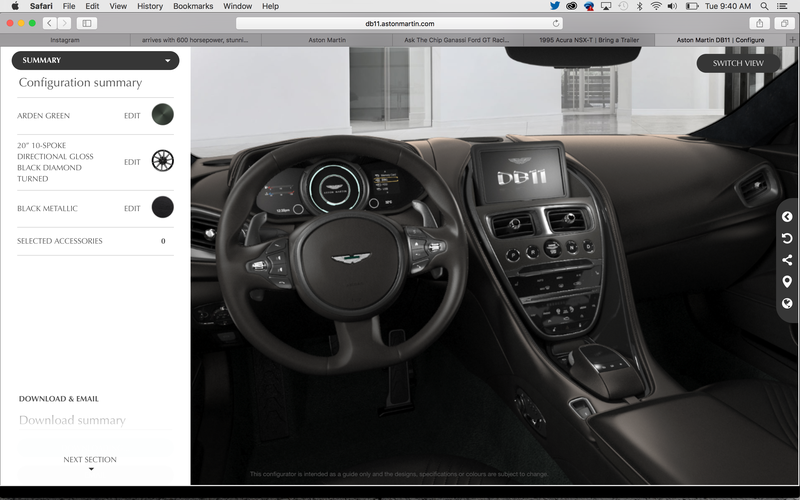This screenshot has width=800, height=500.
Task: Add a new tab with the plus icon
Action: 792,40
